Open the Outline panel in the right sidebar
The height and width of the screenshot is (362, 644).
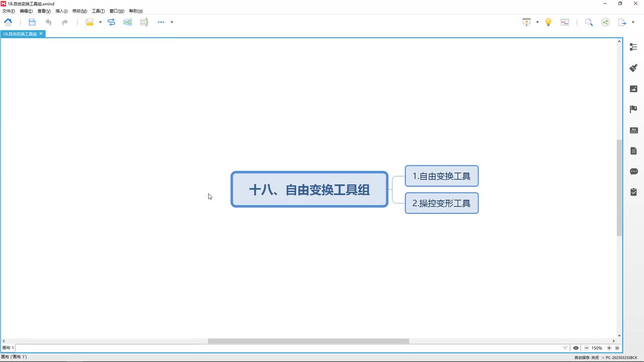(633, 47)
